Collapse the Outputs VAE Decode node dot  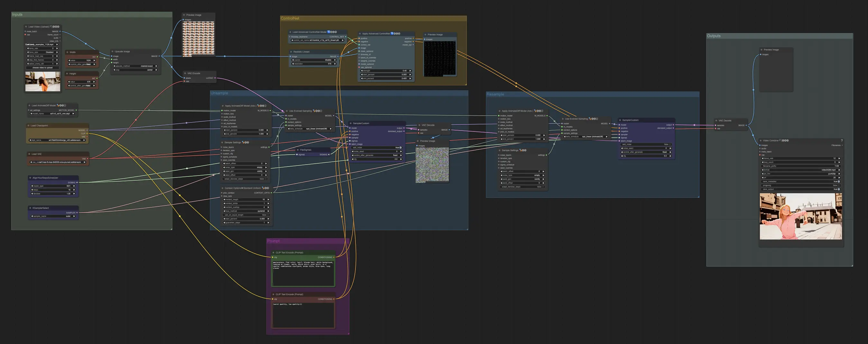716,121
